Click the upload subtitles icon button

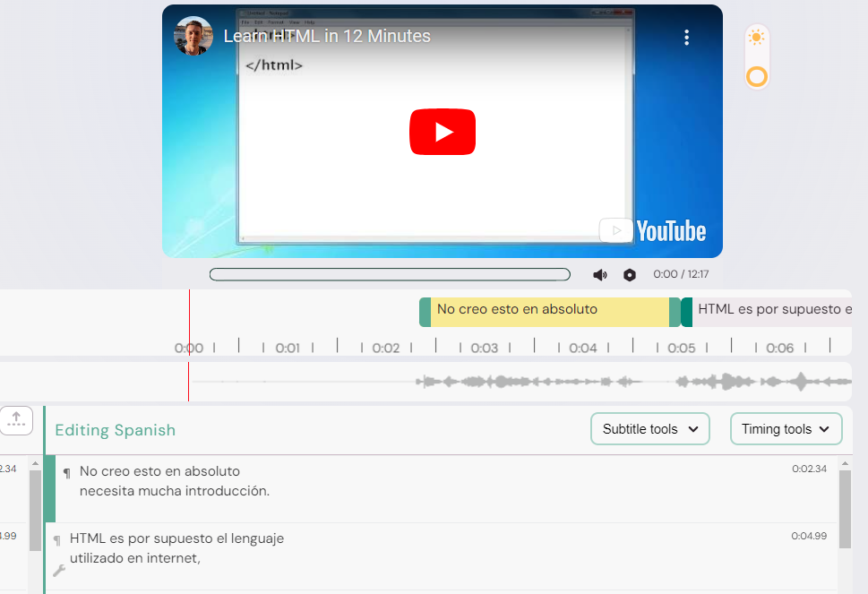pos(16,420)
